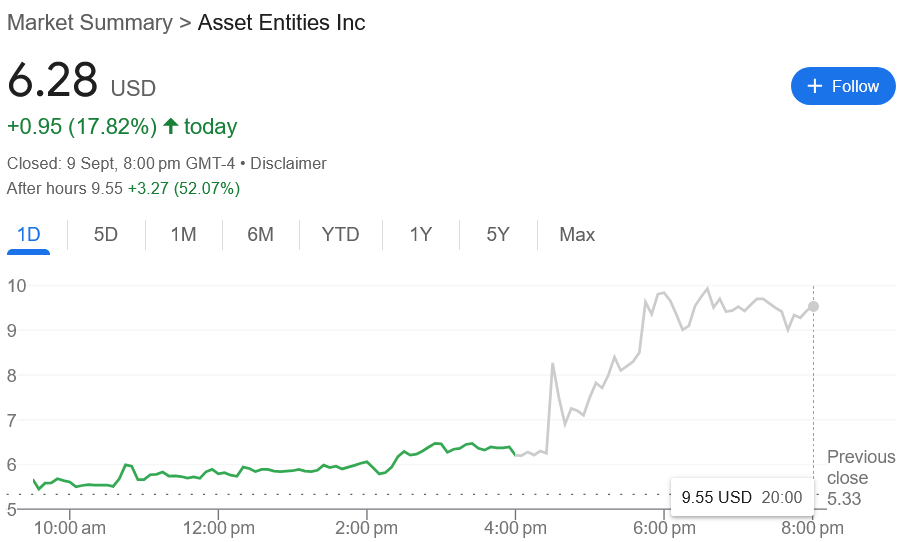Click the 4:00 pm time axis label

(515, 525)
